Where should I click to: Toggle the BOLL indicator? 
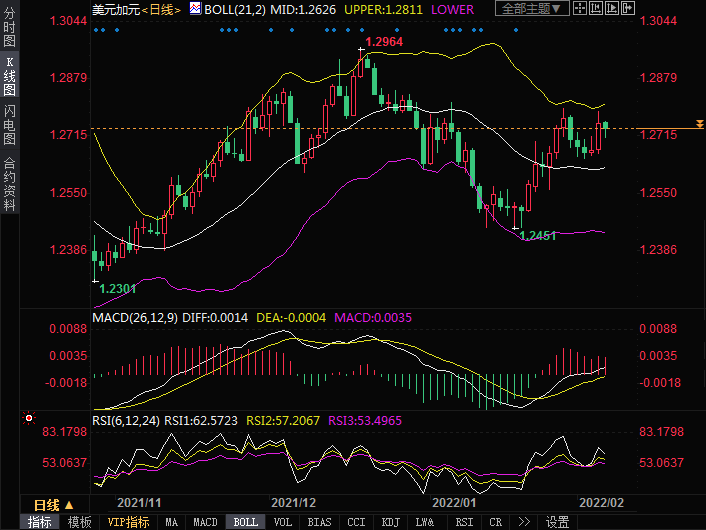245,522
